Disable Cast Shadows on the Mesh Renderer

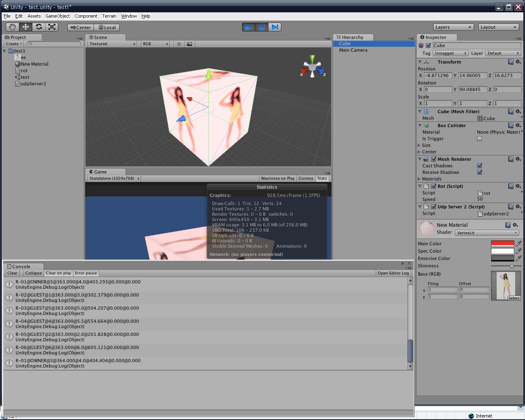(x=479, y=166)
